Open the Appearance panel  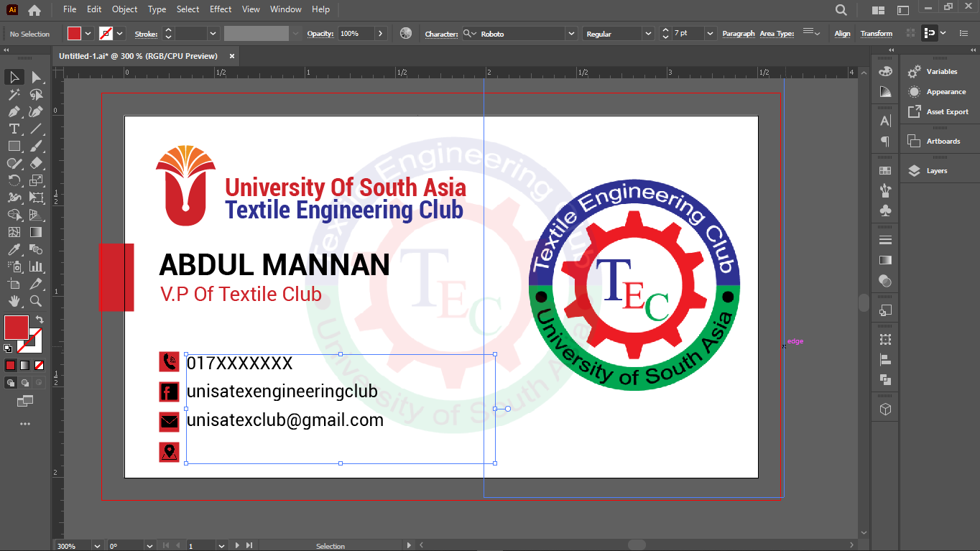tap(946, 92)
